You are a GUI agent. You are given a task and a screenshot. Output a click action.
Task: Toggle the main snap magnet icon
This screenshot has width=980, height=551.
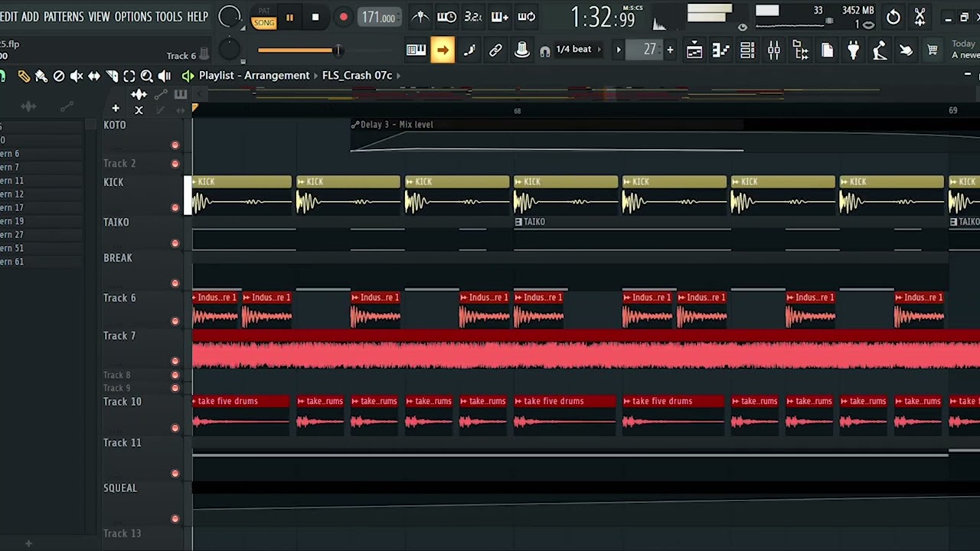click(x=544, y=51)
